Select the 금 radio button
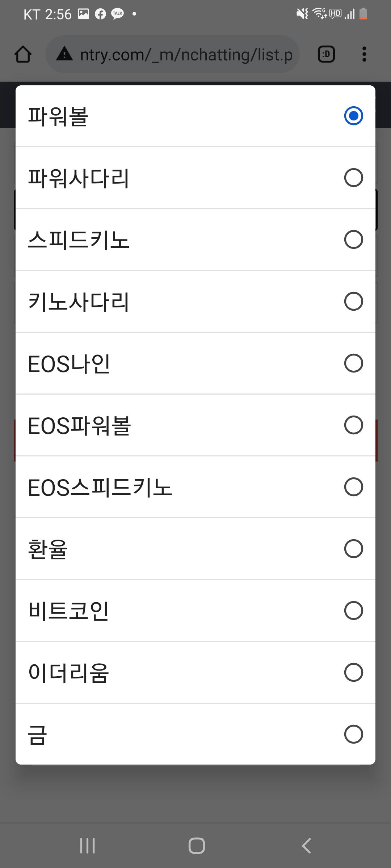This screenshot has height=868, width=391. 354,734
